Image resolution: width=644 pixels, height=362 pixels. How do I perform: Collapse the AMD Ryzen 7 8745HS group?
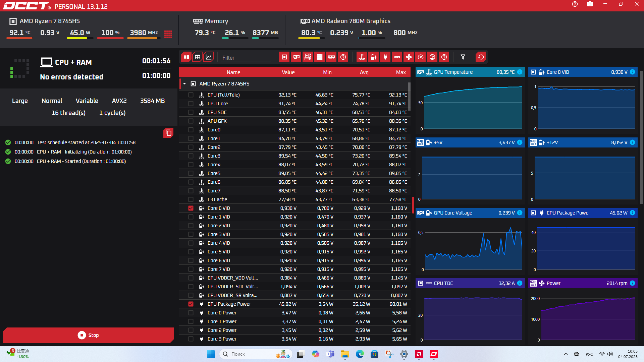(184, 84)
